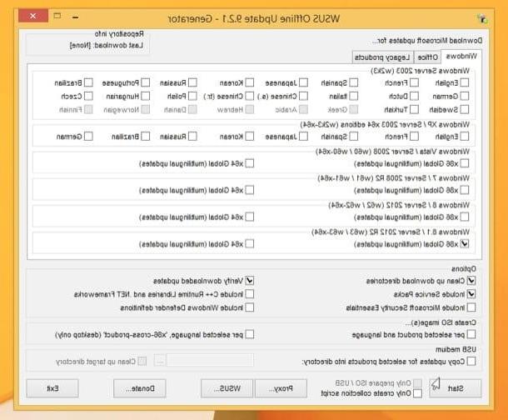Minimize the WSUS Offline Update window
This screenshot has height=420, width=508.
click(75, 17)
